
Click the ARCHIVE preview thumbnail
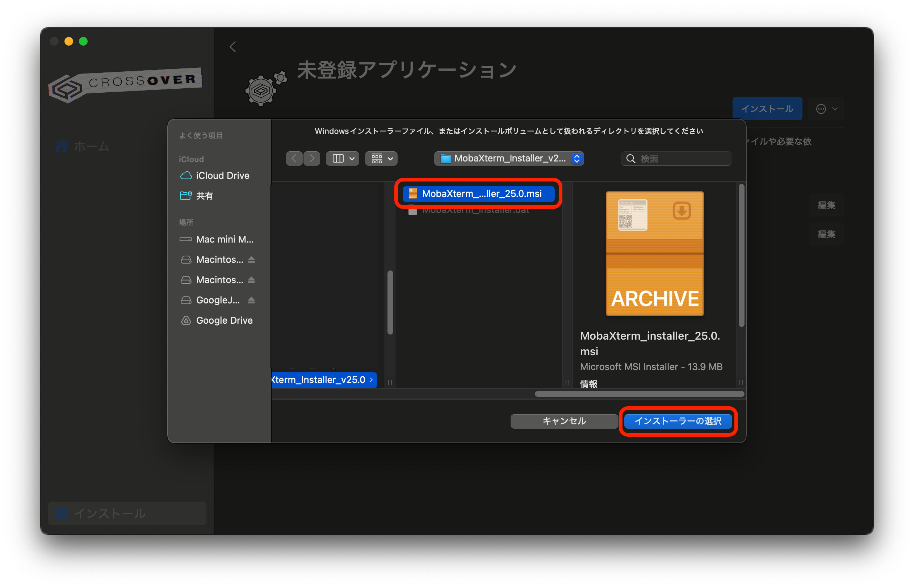[654, 253]
